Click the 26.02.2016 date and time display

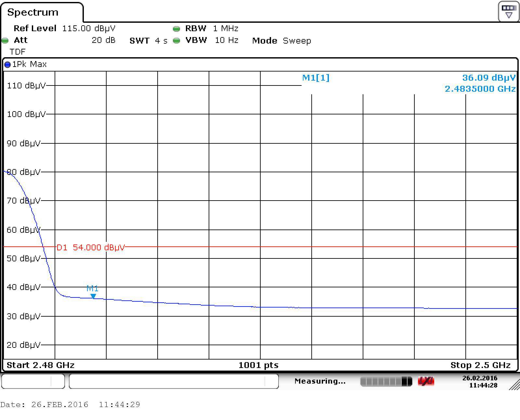point(480,382)
